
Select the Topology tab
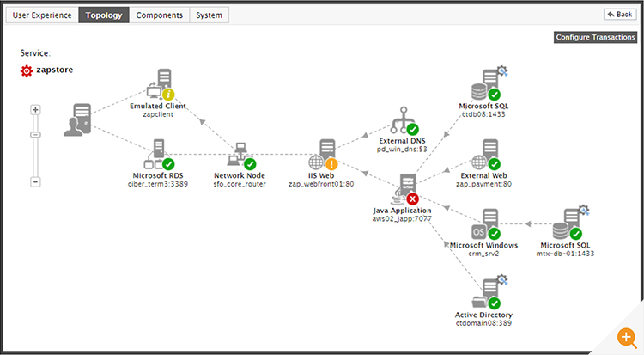click(104, 15)
